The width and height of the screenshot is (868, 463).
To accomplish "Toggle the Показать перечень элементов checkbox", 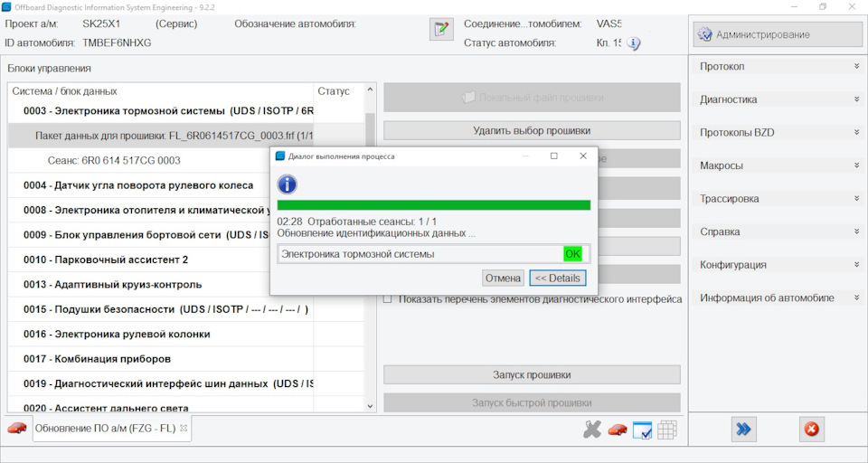I will click(388, 299).
